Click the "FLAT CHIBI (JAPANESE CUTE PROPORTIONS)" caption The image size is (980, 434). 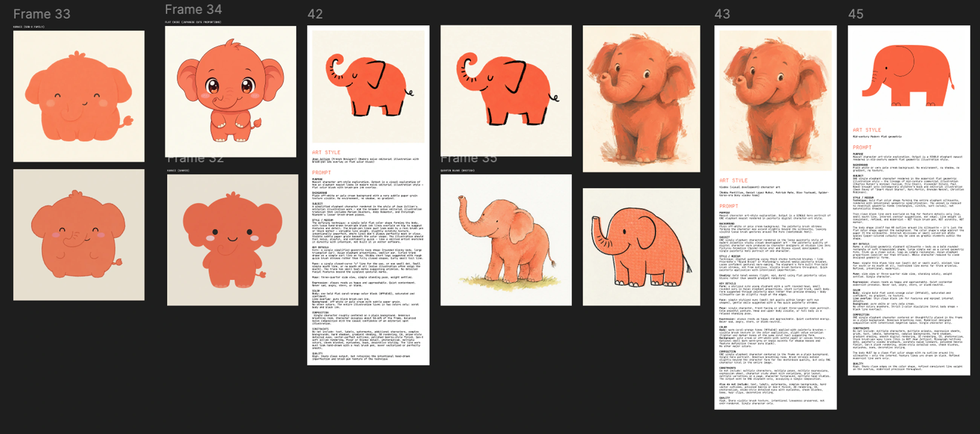point(193,22)
